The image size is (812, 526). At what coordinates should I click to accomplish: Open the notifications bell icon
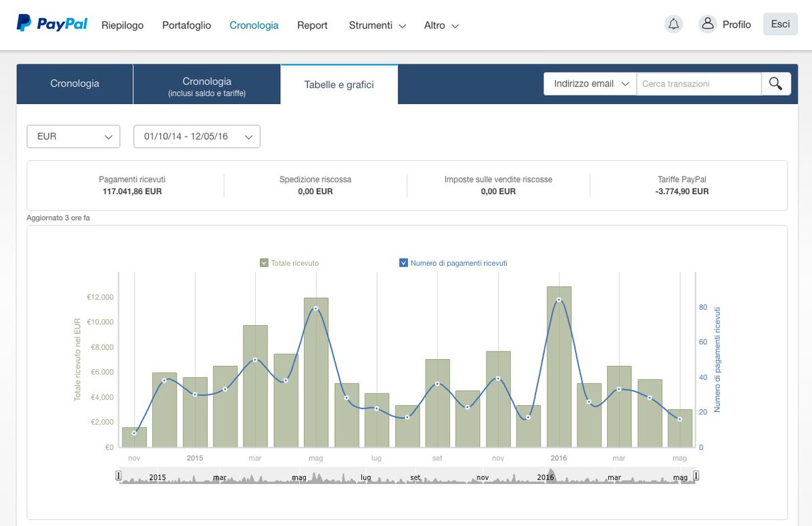(x=673, y=24)
